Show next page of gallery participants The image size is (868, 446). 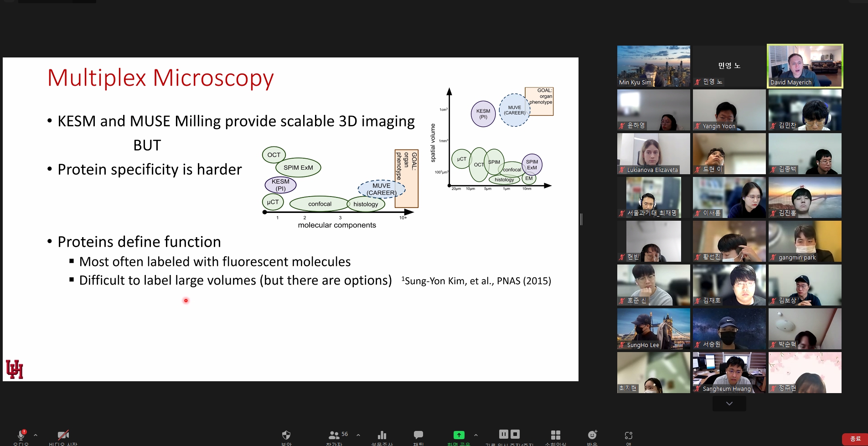point(729,404)
